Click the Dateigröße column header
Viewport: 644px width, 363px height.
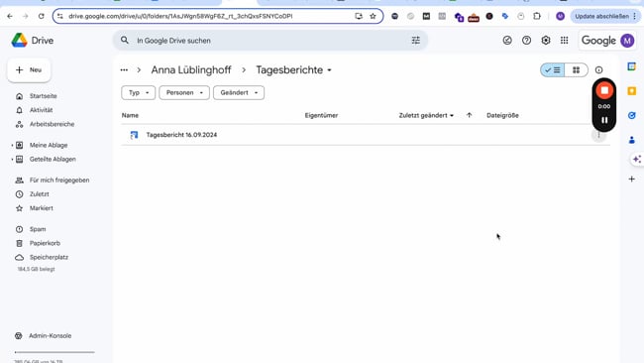click(502, 115)
